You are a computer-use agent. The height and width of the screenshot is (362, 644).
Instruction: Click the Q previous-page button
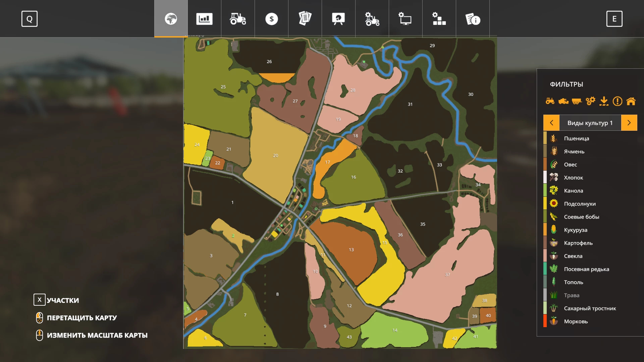(x=30, y=19)
